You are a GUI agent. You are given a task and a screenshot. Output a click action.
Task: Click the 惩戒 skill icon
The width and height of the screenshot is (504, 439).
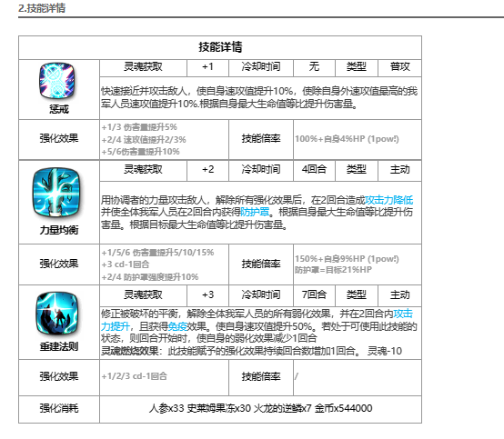(57, 81)
